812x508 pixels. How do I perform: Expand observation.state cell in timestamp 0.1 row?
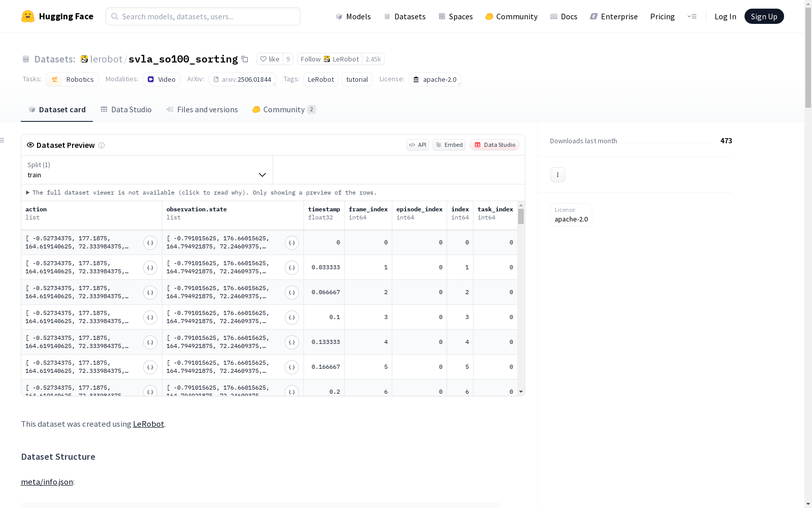click(x=292, y=317)
